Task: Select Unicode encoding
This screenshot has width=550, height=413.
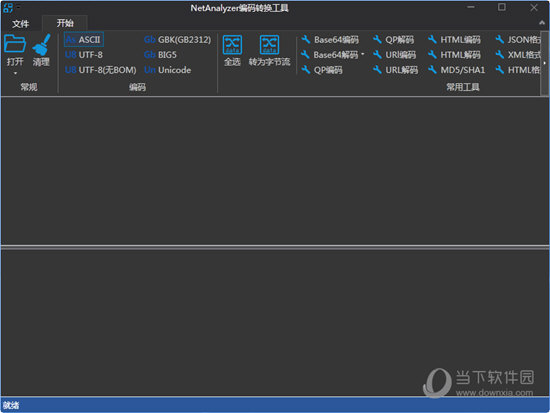Action: click(x=168, y=70)
